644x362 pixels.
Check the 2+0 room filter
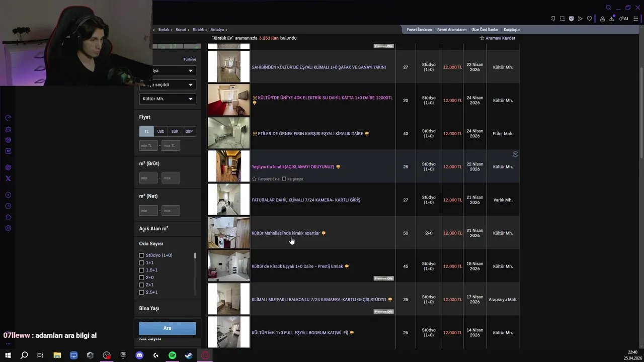141,278
